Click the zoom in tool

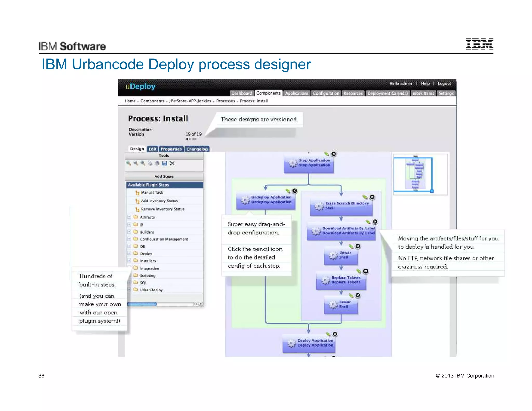click(129, 163)
